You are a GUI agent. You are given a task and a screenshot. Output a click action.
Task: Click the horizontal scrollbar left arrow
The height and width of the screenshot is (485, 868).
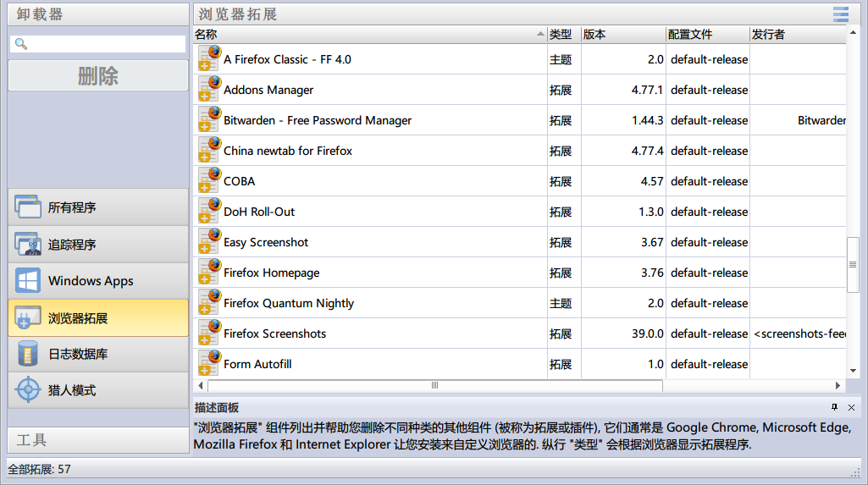201,385
